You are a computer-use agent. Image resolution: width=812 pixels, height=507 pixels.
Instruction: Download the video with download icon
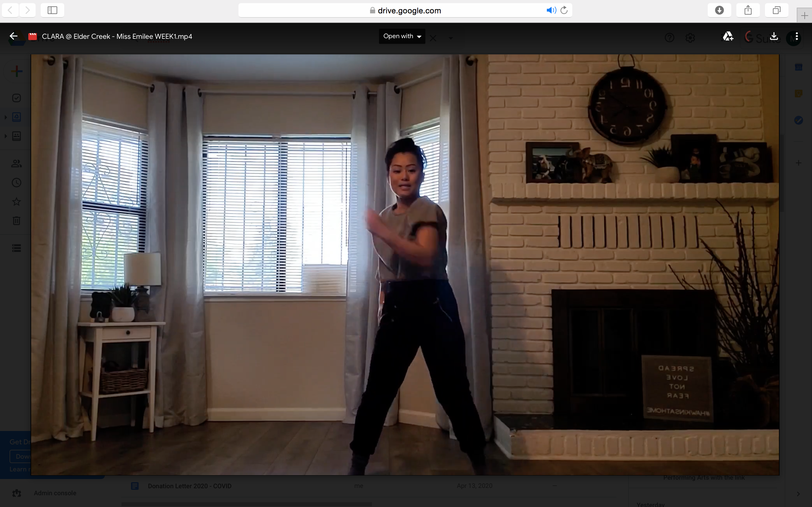coord(774,36)
